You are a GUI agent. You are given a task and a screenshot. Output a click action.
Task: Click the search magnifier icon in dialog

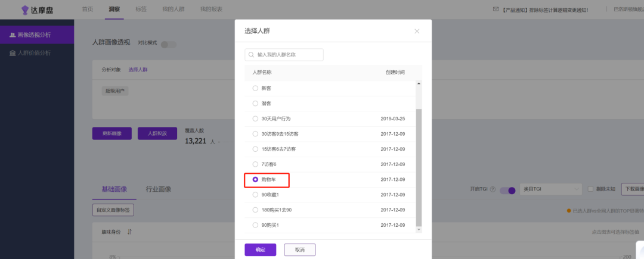251,55
